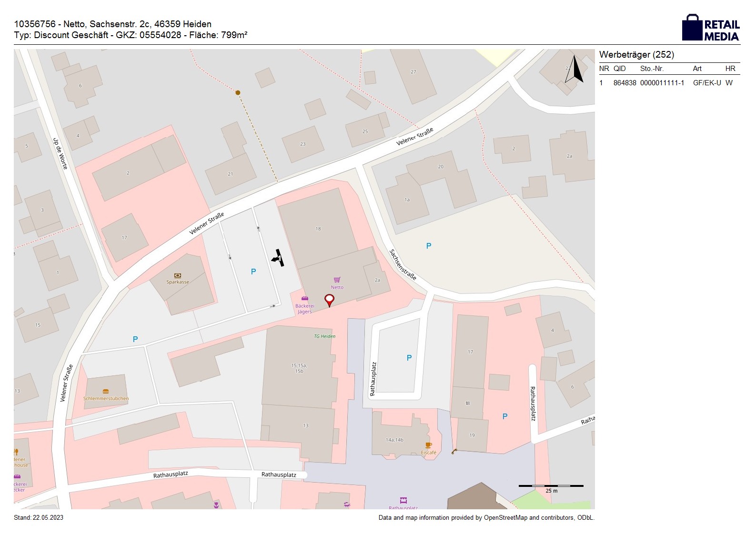Select the Netto shopping cart icon
This screenshot has height=535, width=756.
(337, 280)
